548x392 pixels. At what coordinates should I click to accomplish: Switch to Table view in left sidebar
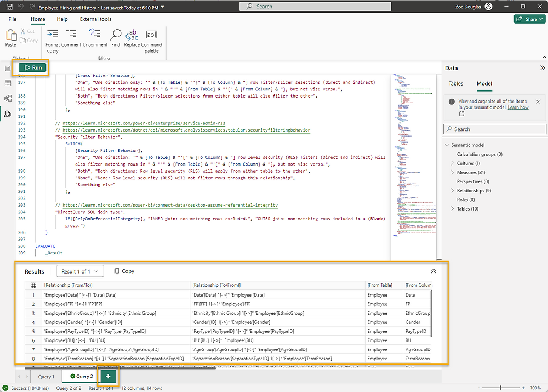click(x=8, y=83)
